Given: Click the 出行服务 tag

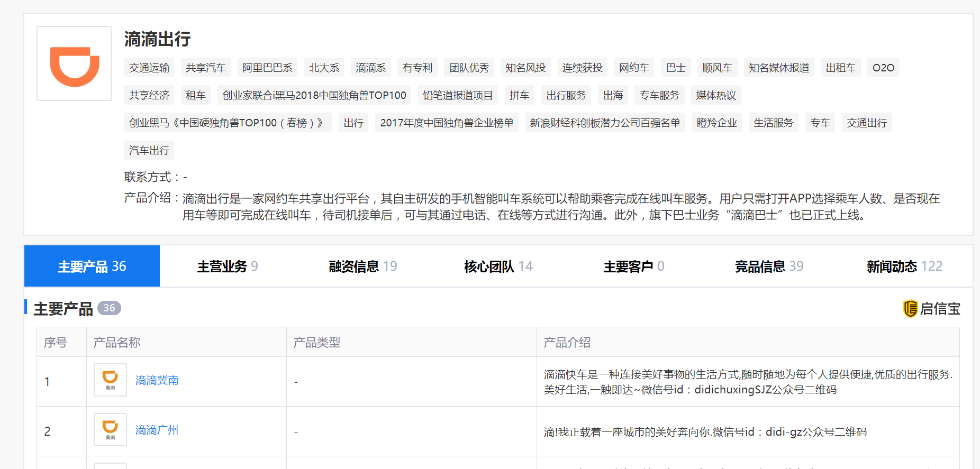Looking at the screenshot, I should [566, 95].
